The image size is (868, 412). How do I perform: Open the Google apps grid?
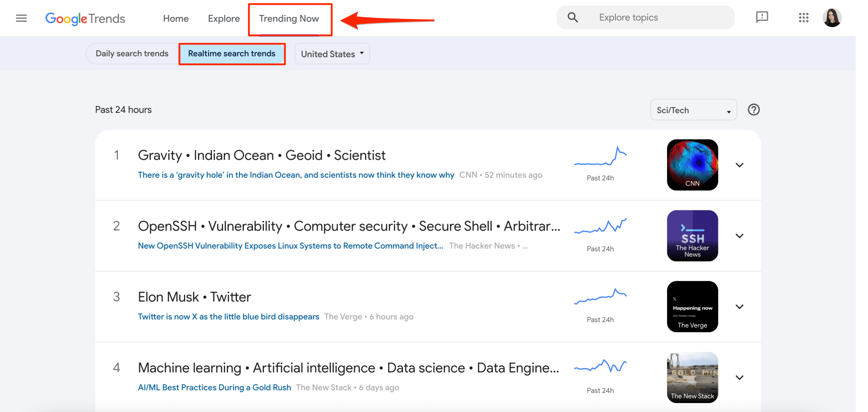coord(804,17)
